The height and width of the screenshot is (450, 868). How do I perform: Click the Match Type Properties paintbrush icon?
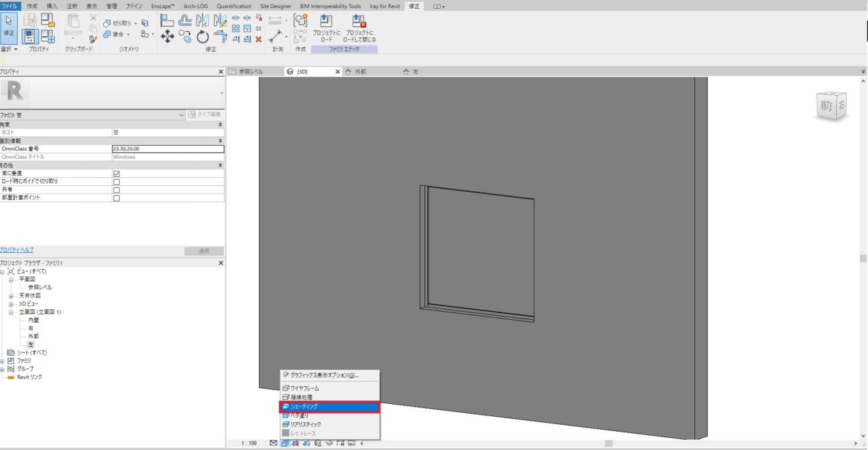pyautogui.click(x=93, y=39)
